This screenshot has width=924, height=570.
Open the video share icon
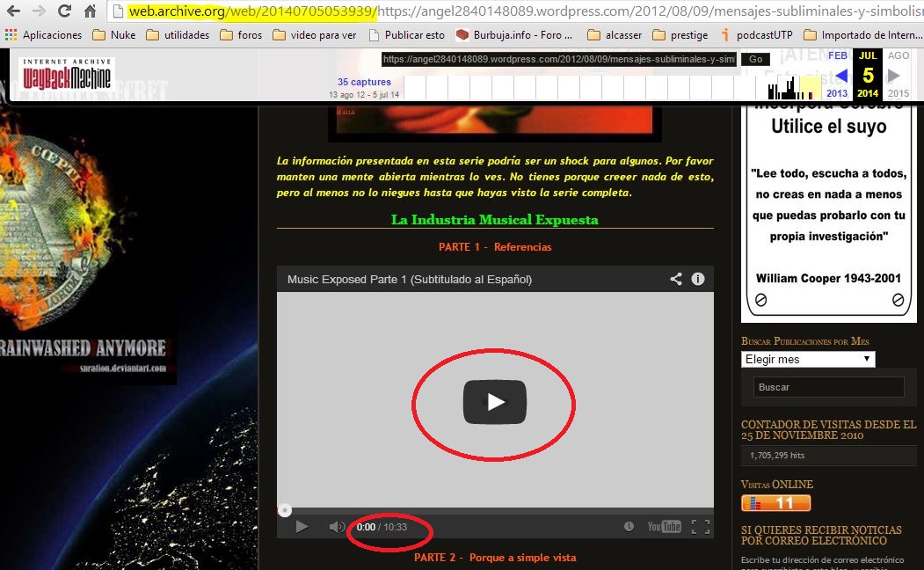point(676,279)
